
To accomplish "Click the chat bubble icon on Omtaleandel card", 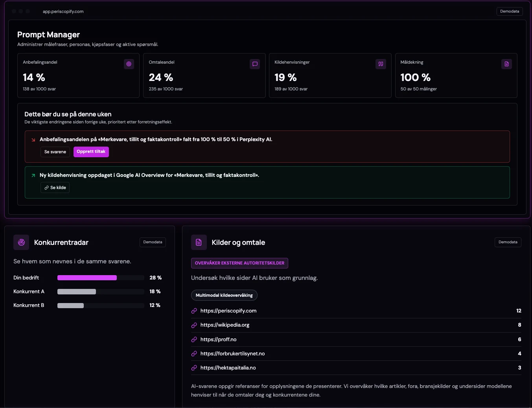I will [x=255, y=64].
